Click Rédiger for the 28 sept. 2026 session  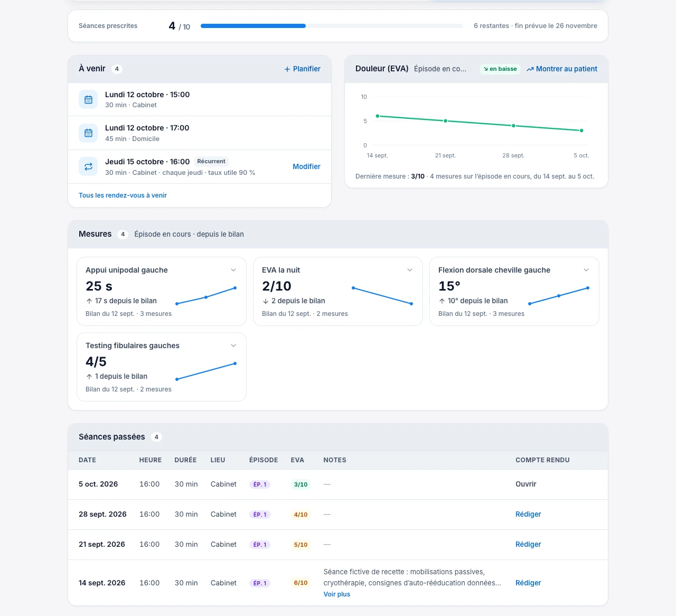point(528,515)
